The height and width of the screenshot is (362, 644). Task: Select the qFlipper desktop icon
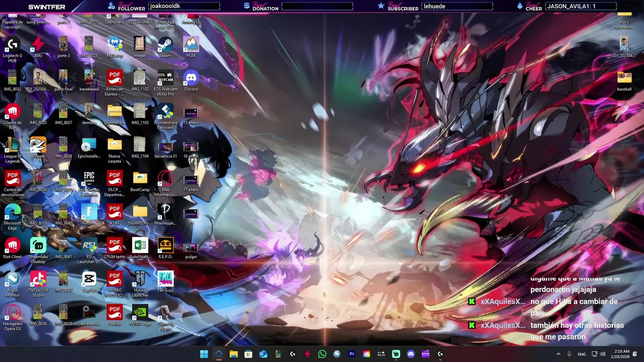[x=38, y=148]
